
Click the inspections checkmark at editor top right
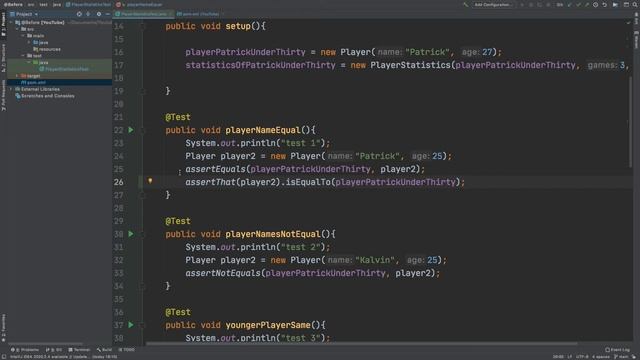[x=629, y=22]
